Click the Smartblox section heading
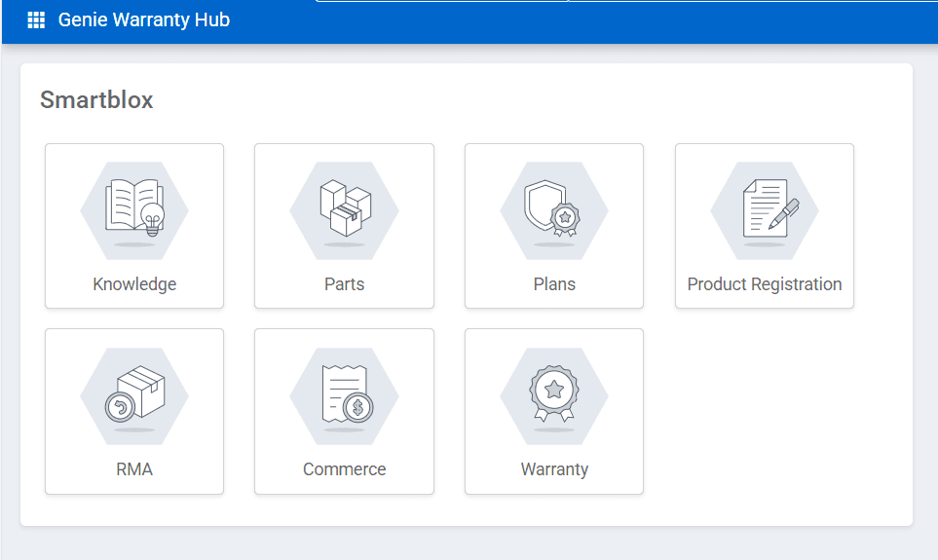Image resolution: width=938 pixels, height=560 pixels. [96, 99]
